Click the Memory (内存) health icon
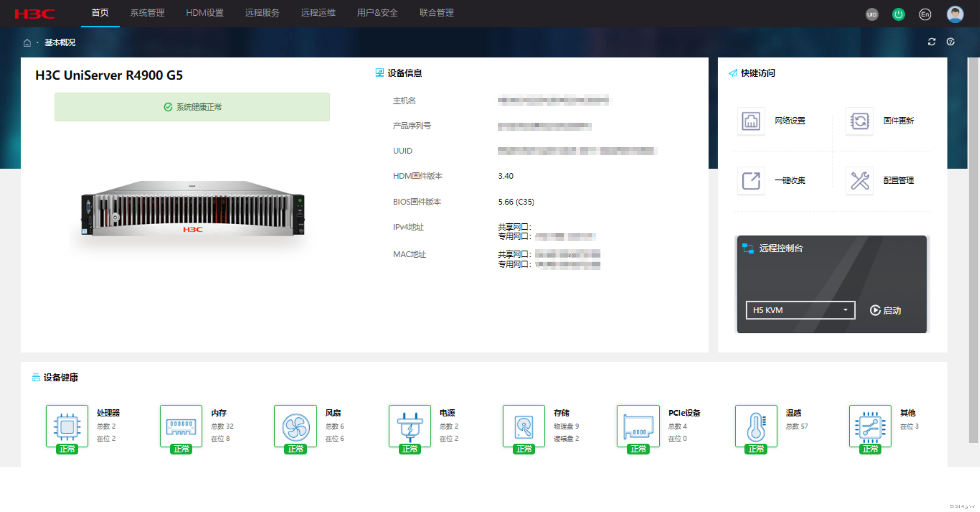Screen dimensions: 980x512 click(x=181, y=426)
